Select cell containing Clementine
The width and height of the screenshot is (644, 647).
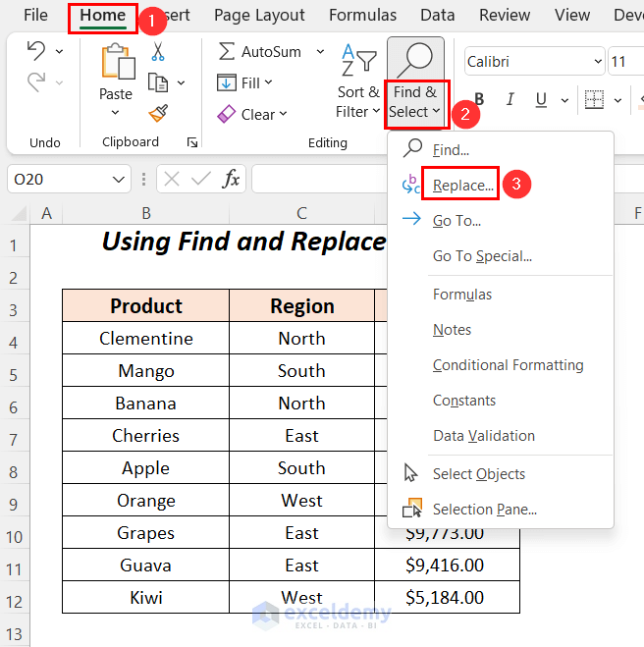point(146,339)
